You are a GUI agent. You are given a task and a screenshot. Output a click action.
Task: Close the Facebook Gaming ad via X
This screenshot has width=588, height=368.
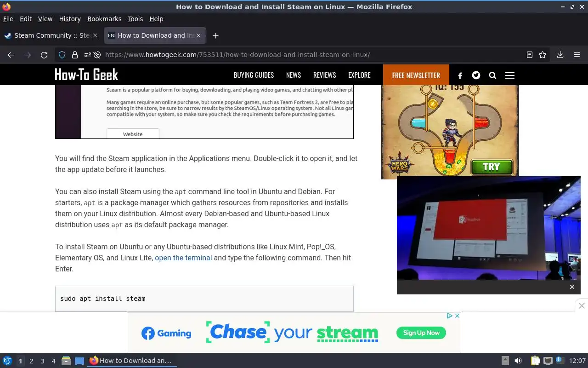pos(457,316)
